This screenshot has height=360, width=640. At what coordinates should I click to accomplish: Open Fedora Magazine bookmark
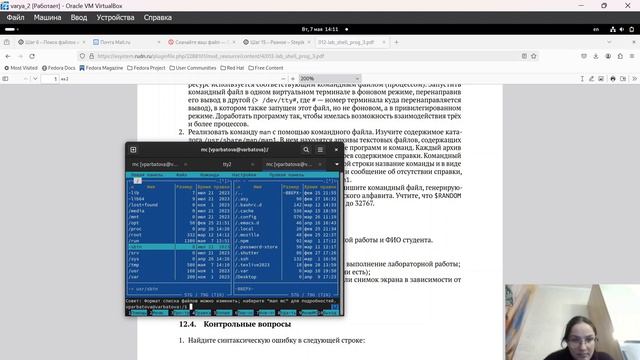pos(101,68)
